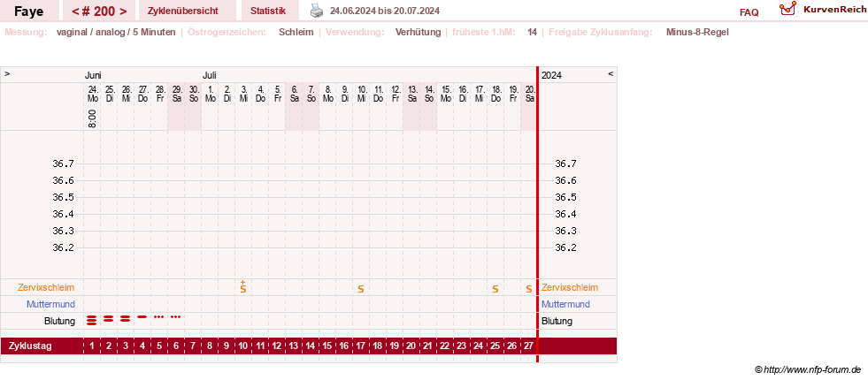The height and width of the screenshot is (380, 868).
Task: Click the Schleim value after Östrogenzeichen
Action: (x=296, y=32)
